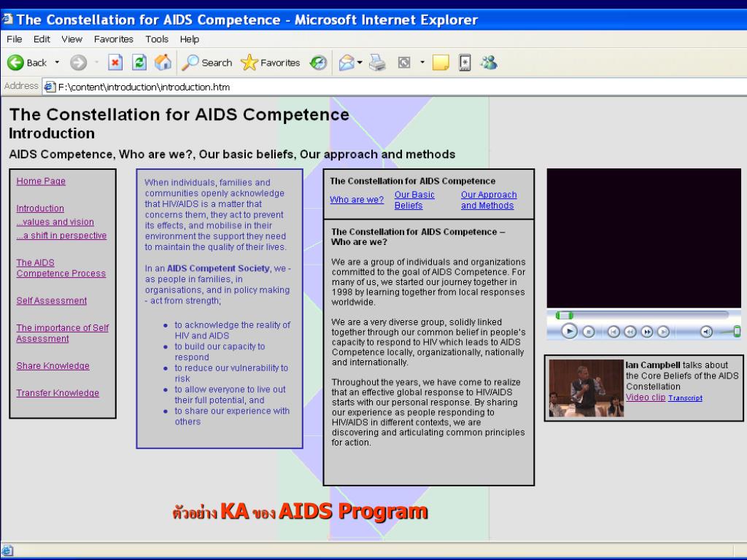The image size is (747, 560).
Task: Select Our Approach and Methods link
Action: [x=489, y=200]
